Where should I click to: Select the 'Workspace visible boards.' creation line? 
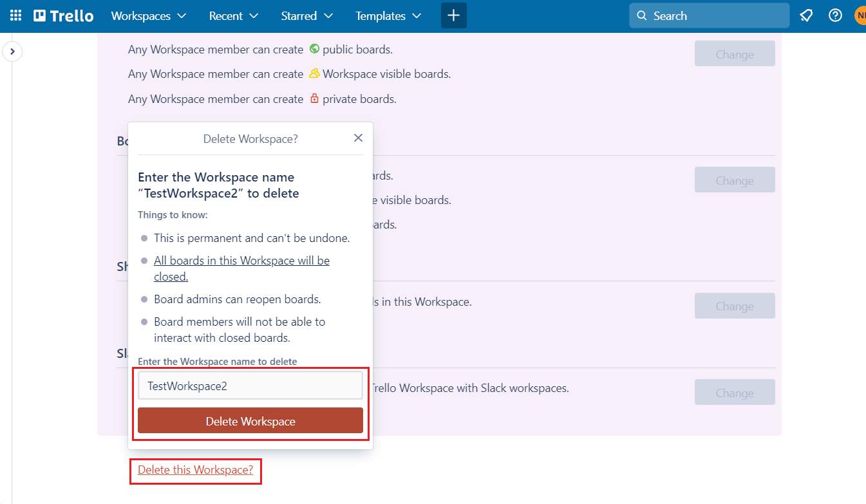[289, 74]
